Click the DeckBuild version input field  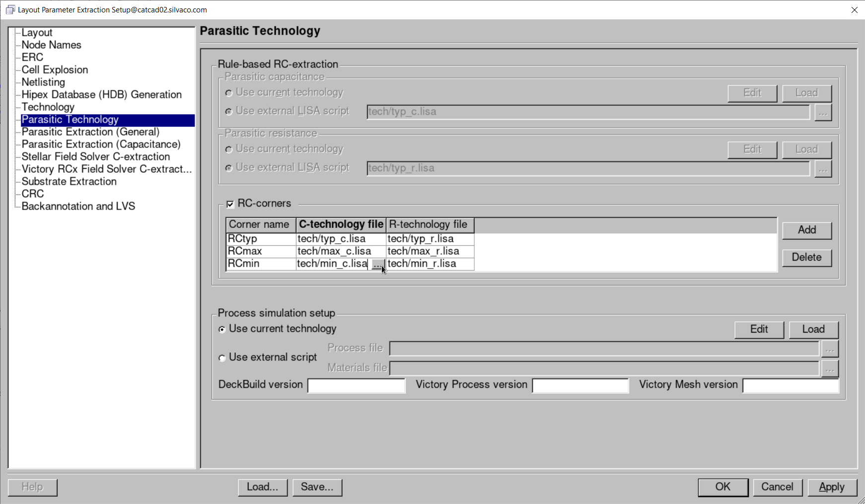[x=356, y=386]
